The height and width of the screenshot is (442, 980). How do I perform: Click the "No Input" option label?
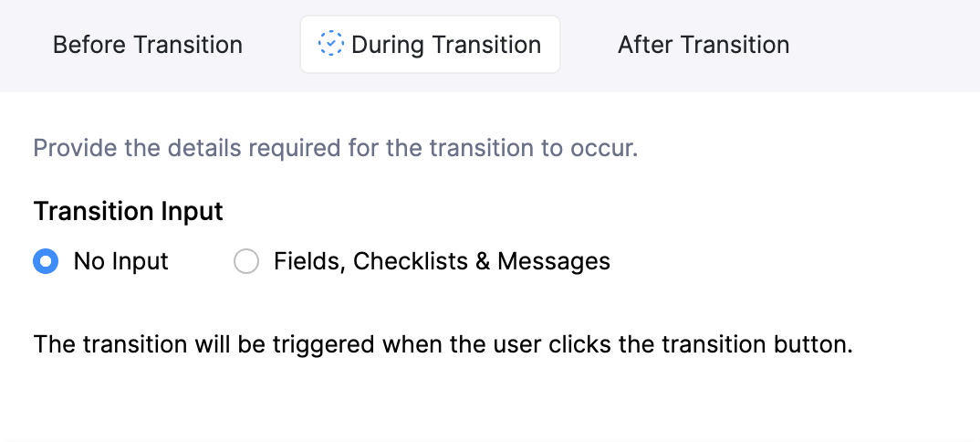coord(121,262)
